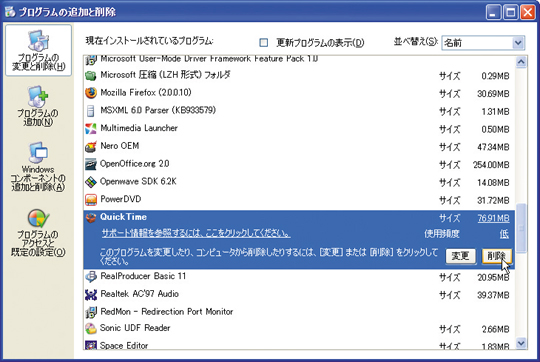Click the scrollbar up arrow
This screenshot has height=362, width=540.
[x=521, y=62]
